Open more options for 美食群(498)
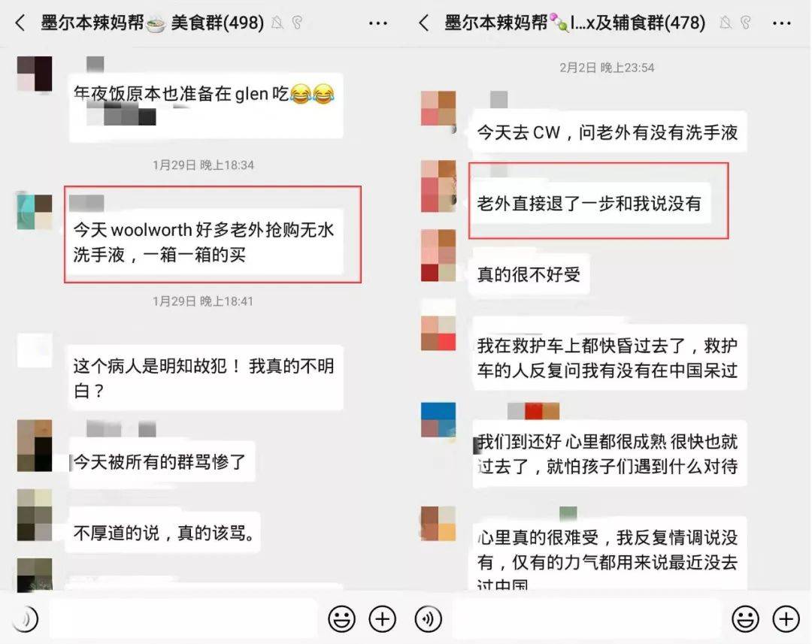Screen dimensions: 812x644 click(x=378, y=23)
